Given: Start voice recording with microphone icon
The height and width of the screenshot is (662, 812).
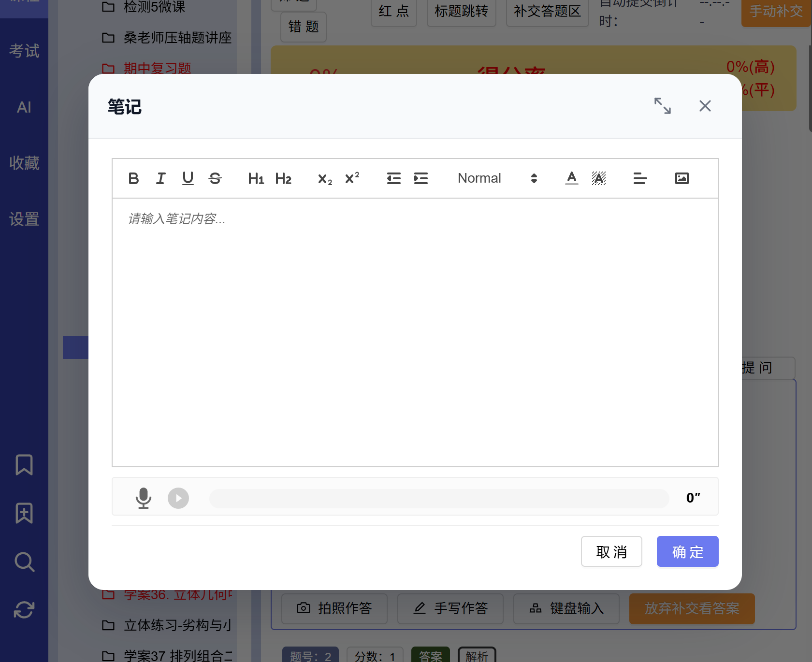Looking at the screenshot, I should [x=144, y=498].
